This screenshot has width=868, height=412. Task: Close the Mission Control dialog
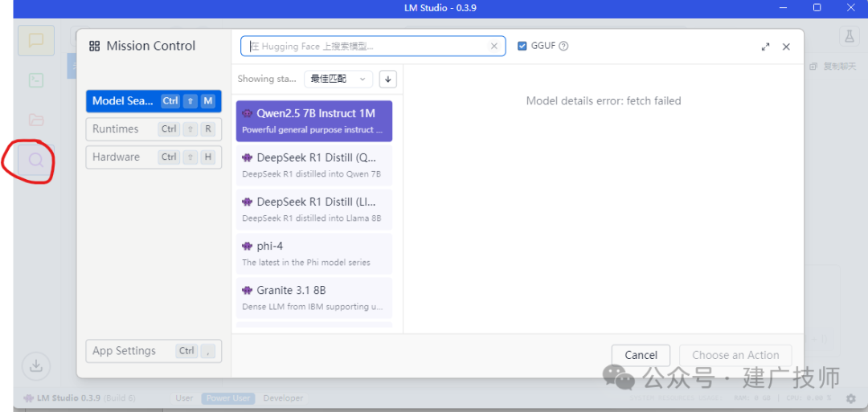tap(786, 47)
